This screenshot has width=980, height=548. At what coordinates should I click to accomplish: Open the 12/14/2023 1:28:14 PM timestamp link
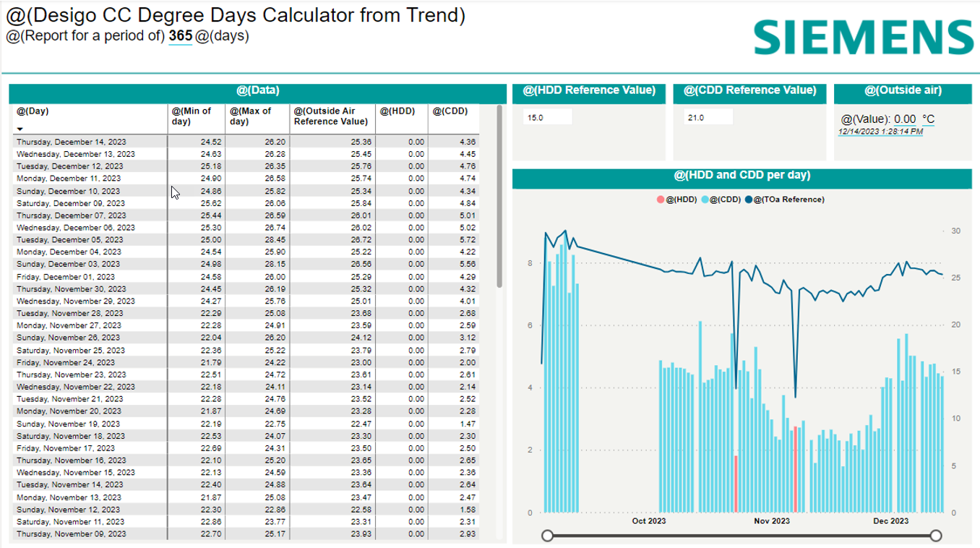pos(880,132)
